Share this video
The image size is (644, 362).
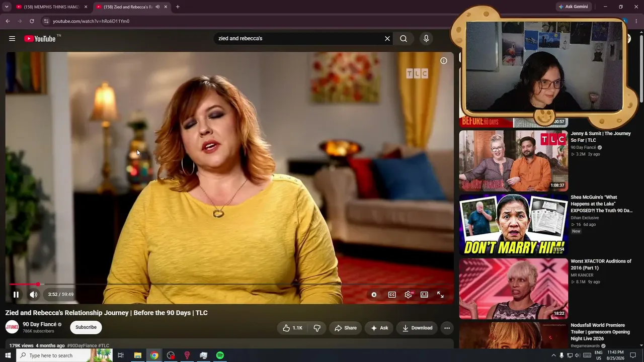(346, 328)
